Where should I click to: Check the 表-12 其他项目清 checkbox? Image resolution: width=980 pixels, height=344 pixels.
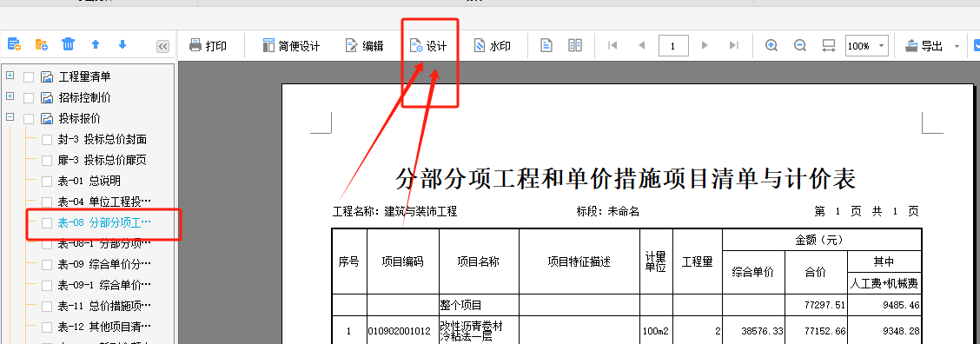click(47, 327)
